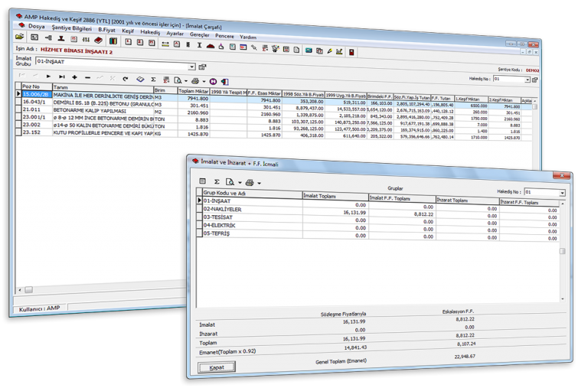Click the delete record minus icon
Viewport: 588px width, 388px height.
coord(88,78)
